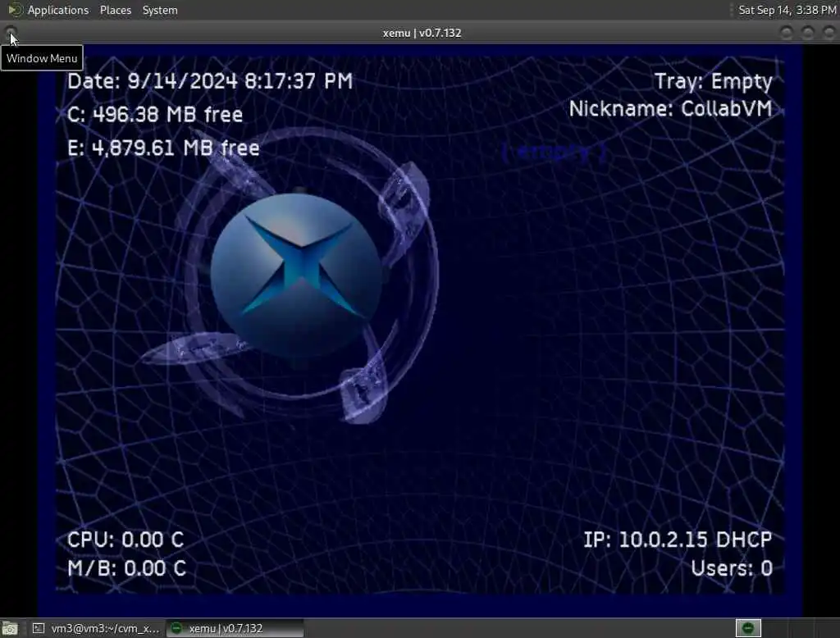Close the xemu window

829,33
